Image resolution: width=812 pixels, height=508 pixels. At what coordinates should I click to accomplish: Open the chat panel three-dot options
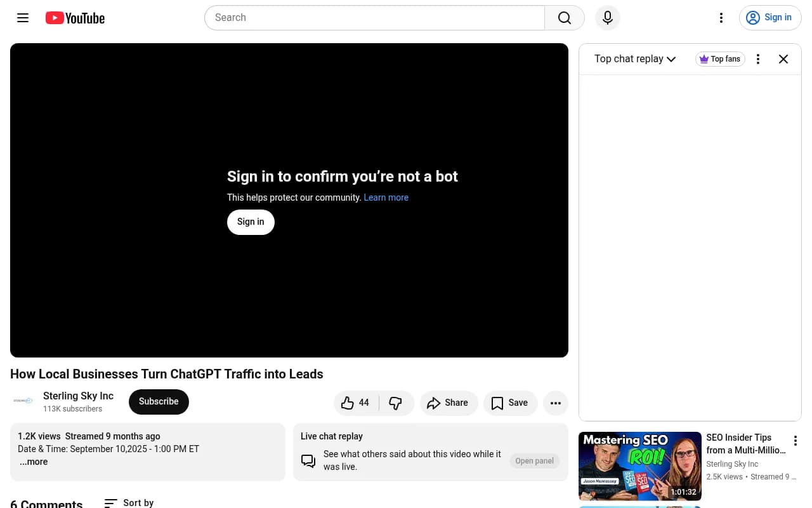click(x=758, y=59)
